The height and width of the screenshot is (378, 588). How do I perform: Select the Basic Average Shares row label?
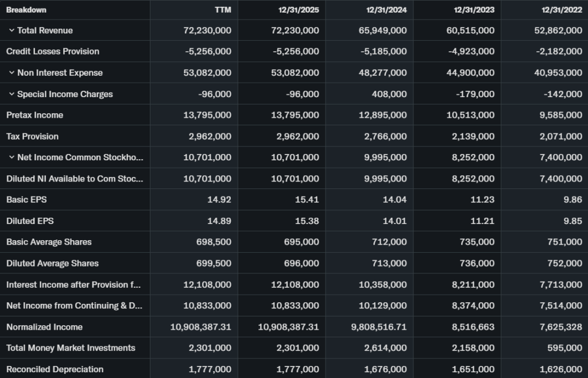pyautogui.click(x=49, y=242)
